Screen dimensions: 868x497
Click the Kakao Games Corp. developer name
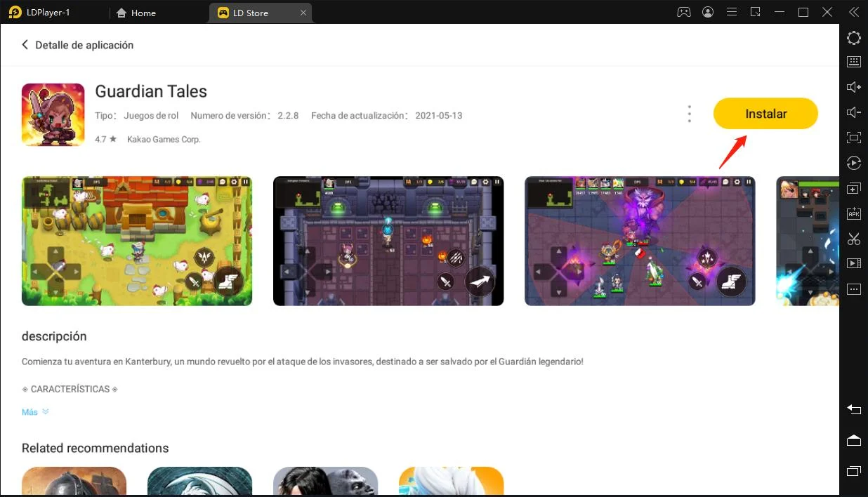click(164, 140)
